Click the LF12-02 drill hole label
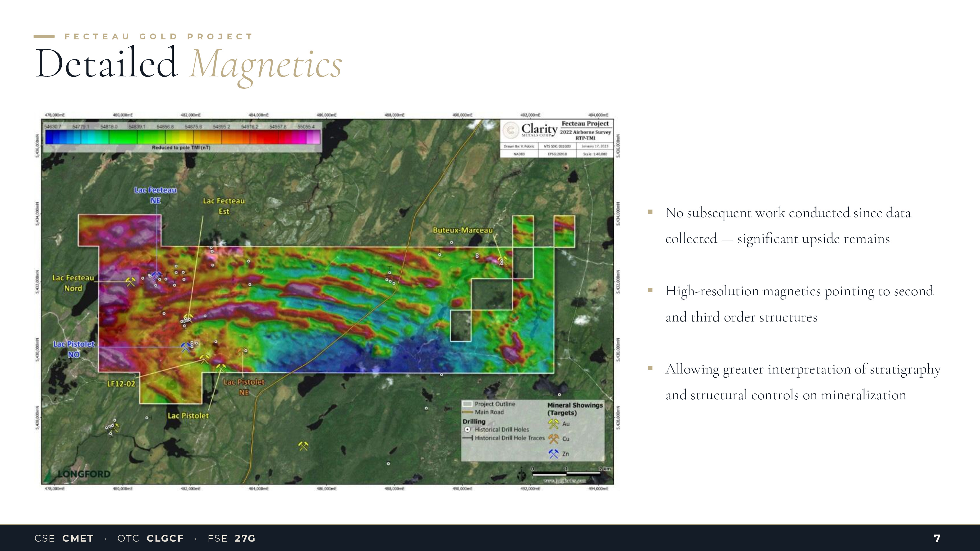 pos(121,384)
